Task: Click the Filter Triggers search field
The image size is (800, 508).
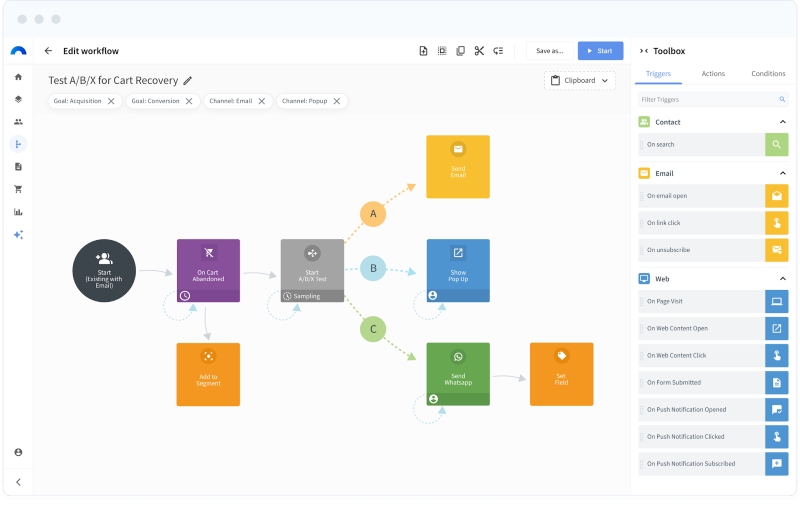Action: (x=708, y=100)
